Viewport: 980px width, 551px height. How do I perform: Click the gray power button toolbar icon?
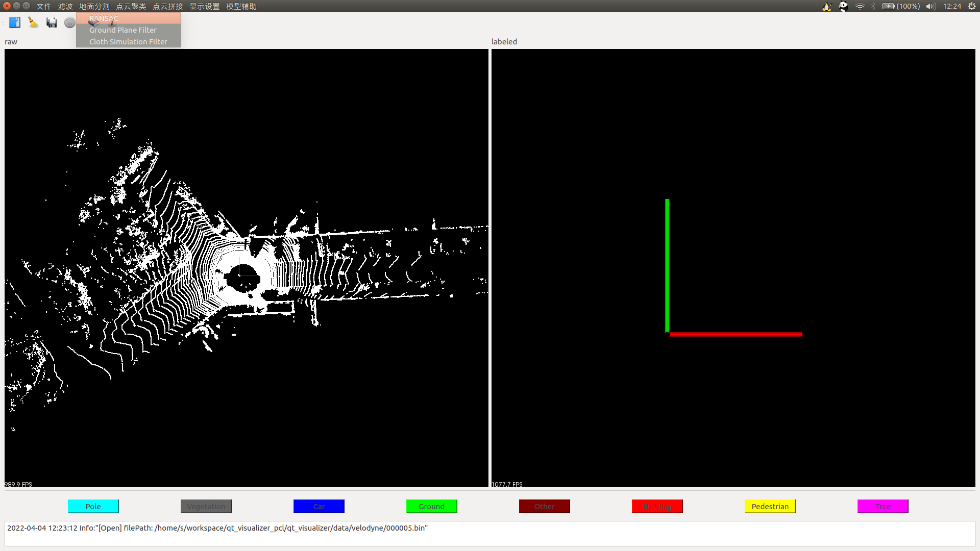[x=70, y=22]
